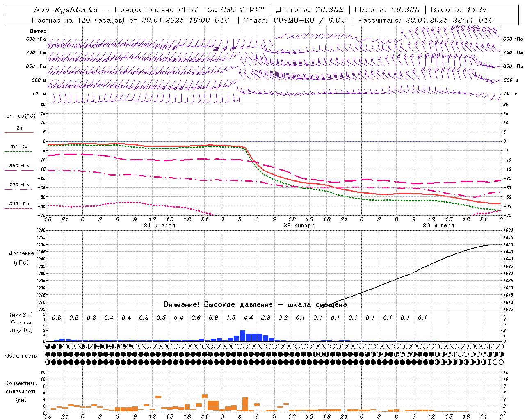Select the 'Предоставлено ФГБУ ЗапСиб УГМС' text

click(190, 10)
